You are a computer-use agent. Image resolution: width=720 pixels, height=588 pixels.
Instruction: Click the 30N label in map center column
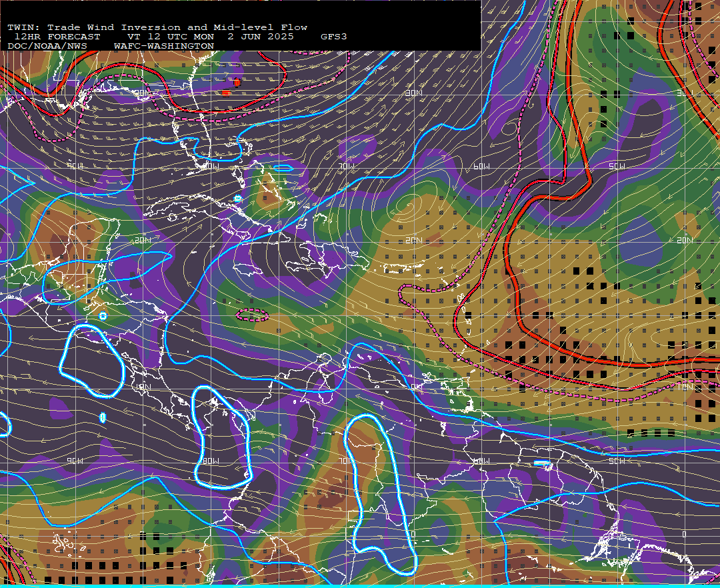point(414,93)
